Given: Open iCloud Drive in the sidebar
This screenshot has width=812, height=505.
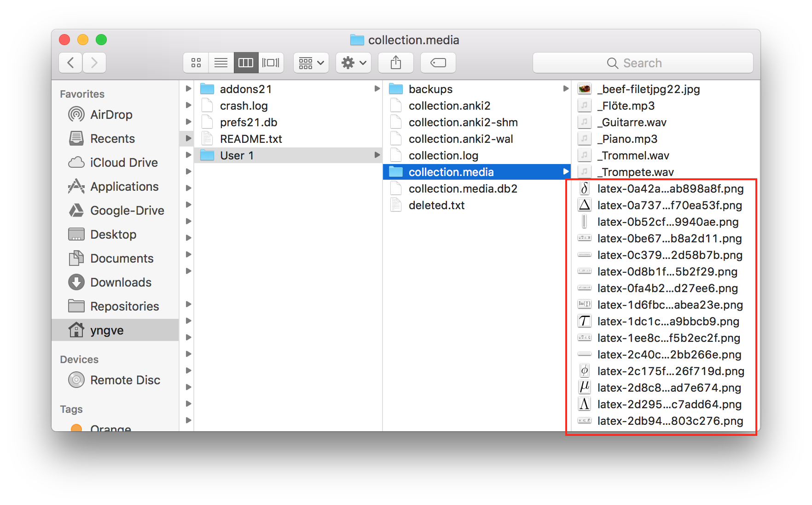Looking at the screenshot, I should point(115,163).
